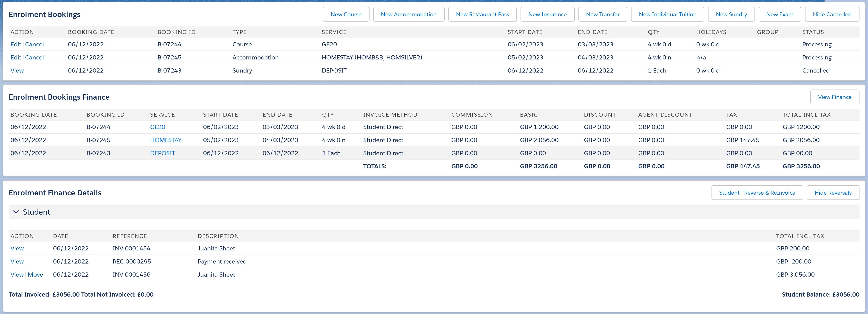
Task: Toggle Hide Reversals in finance details
Action: click(x=833, y=193)
